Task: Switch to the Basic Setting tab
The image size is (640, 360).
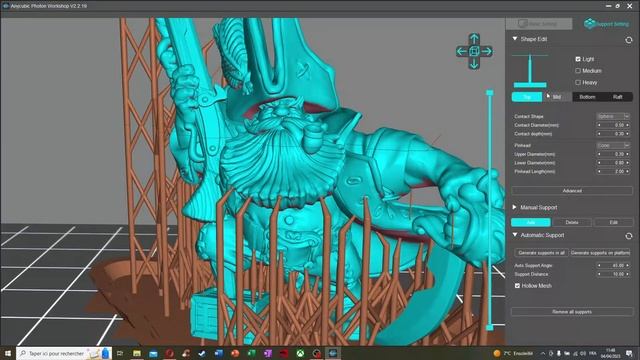Action: (539, 24)
